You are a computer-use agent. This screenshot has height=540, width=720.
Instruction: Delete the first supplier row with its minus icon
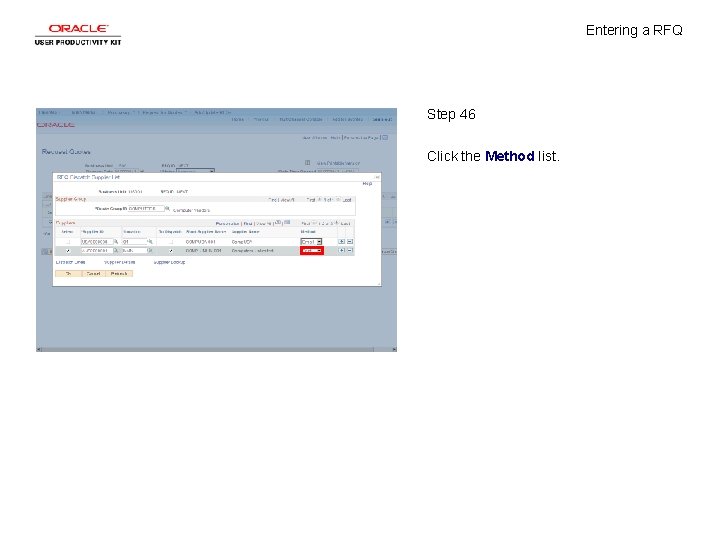(x=350, y=242)
